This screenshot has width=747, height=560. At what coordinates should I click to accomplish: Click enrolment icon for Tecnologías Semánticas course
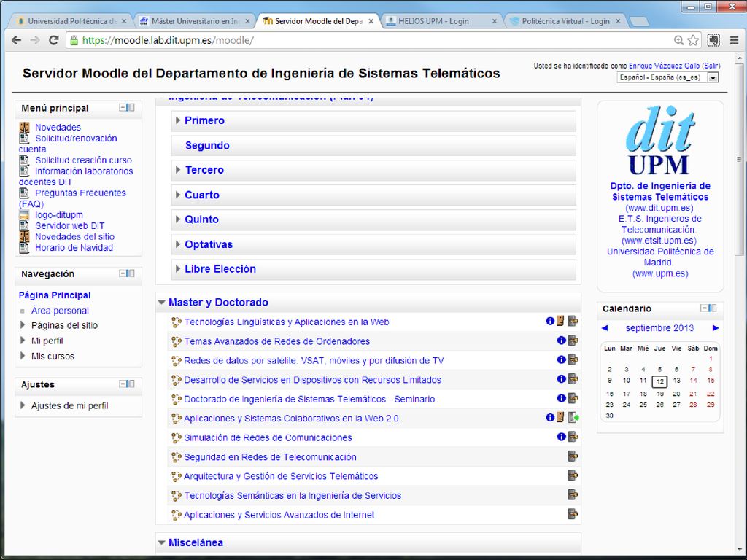[x=573, y=495]
